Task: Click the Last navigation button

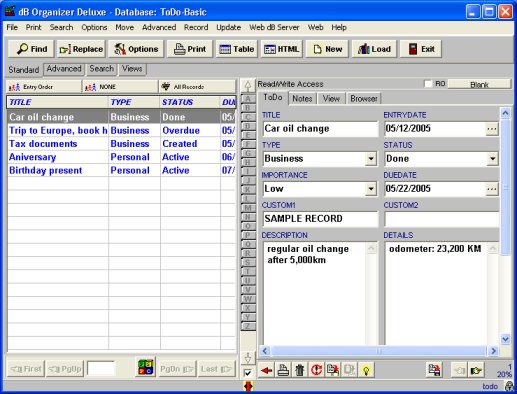Action: pos(216,369)
